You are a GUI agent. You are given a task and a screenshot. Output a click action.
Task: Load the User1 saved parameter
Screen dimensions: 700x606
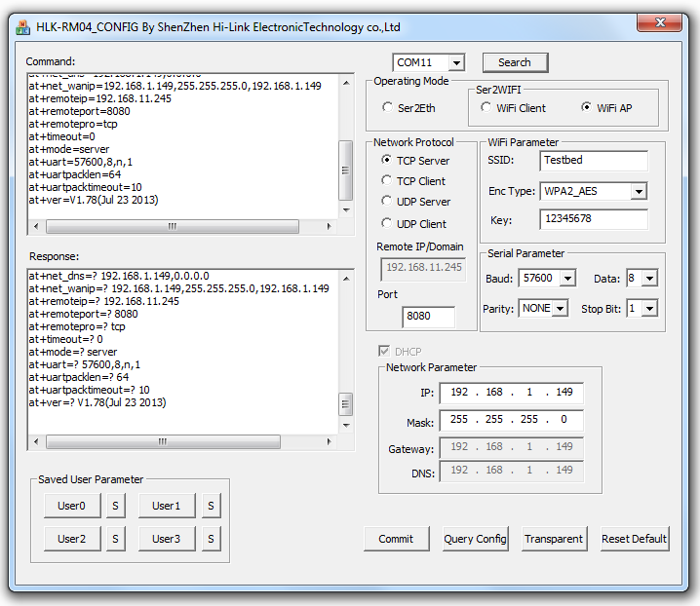pos(167,506)
